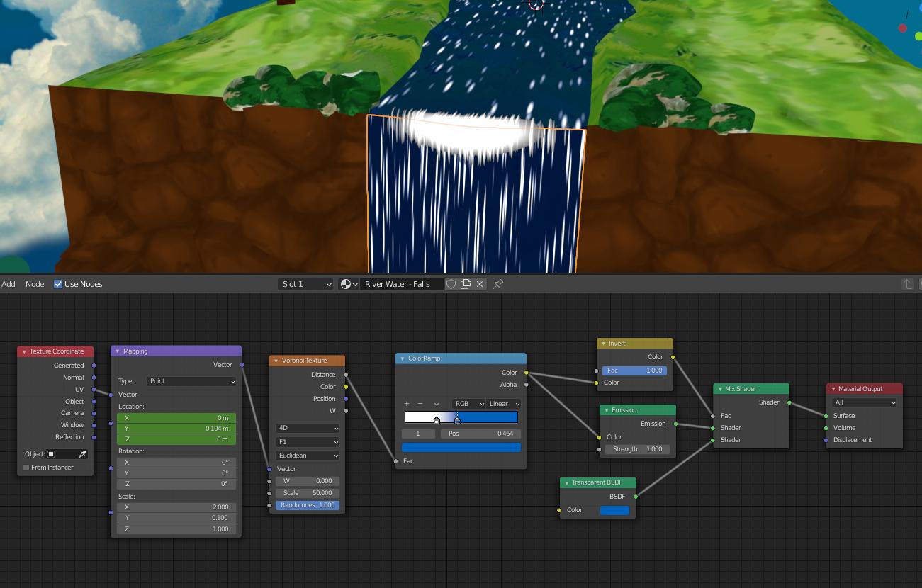The width and height of the screenshot is (922, 588).
Task: Open ColorRamp Linear interpolation dropdown
Action: click(x=504, y=404)
